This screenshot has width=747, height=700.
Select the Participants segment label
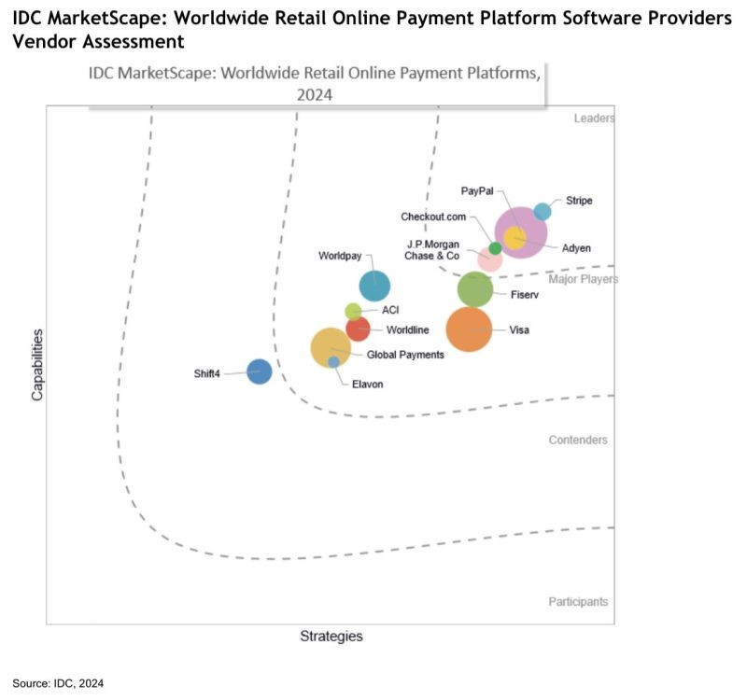577,601
